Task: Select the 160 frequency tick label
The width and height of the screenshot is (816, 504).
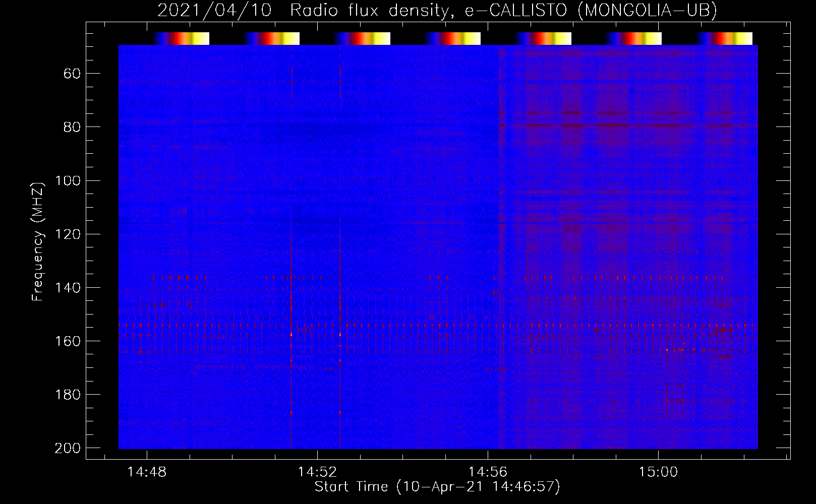Action: (68, 341)
